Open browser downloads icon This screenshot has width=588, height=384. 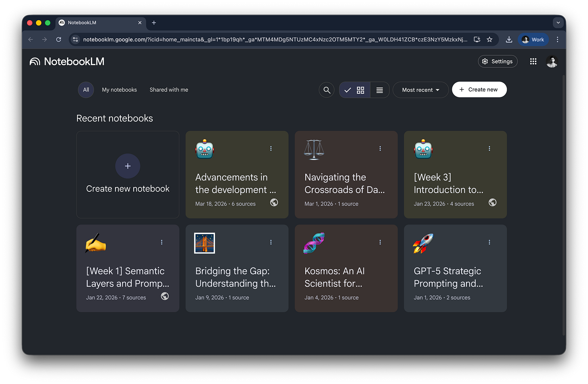[509, 39]
